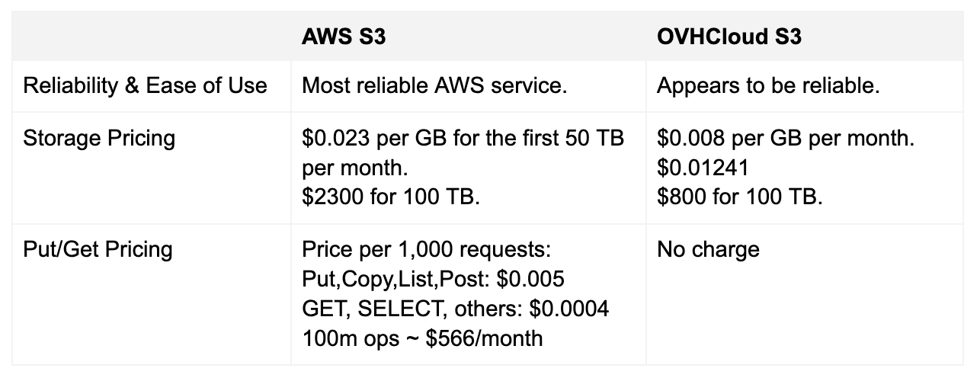Viewport: 980px width, 381px height.
Task: Select the Put/Get Pricing row label
Action: 98,248
